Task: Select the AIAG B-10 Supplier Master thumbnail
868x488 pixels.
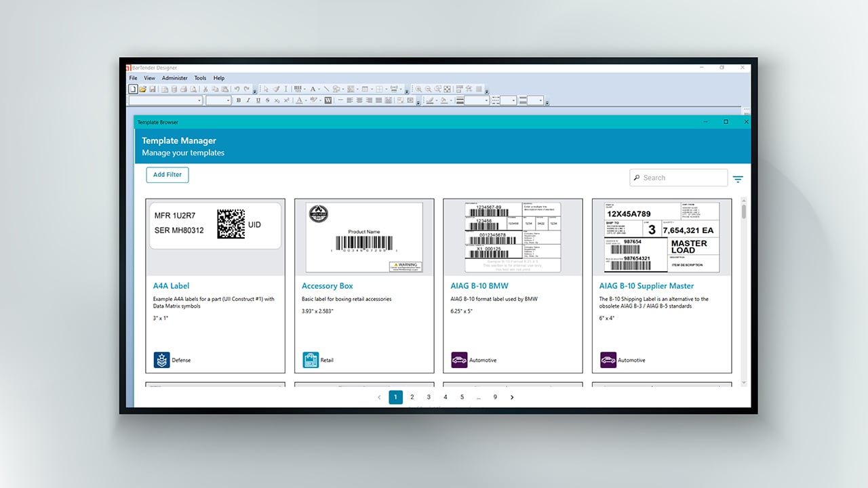Action: 662,237
